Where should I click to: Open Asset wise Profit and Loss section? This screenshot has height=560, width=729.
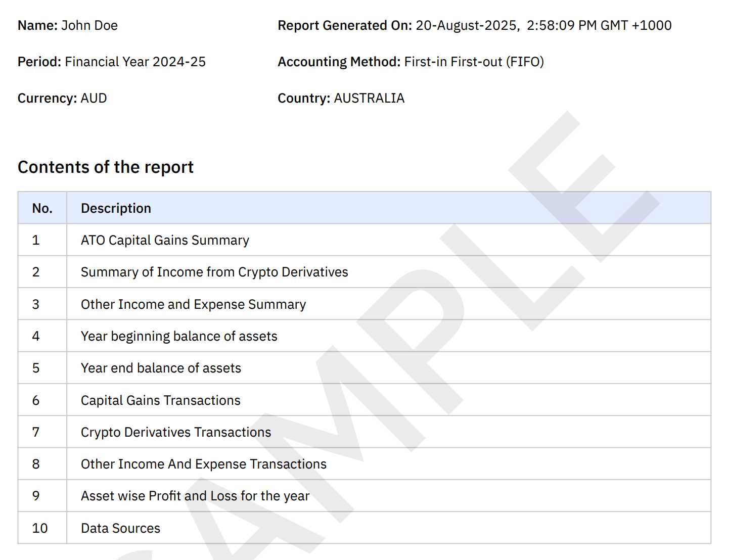tap(195, 496)
